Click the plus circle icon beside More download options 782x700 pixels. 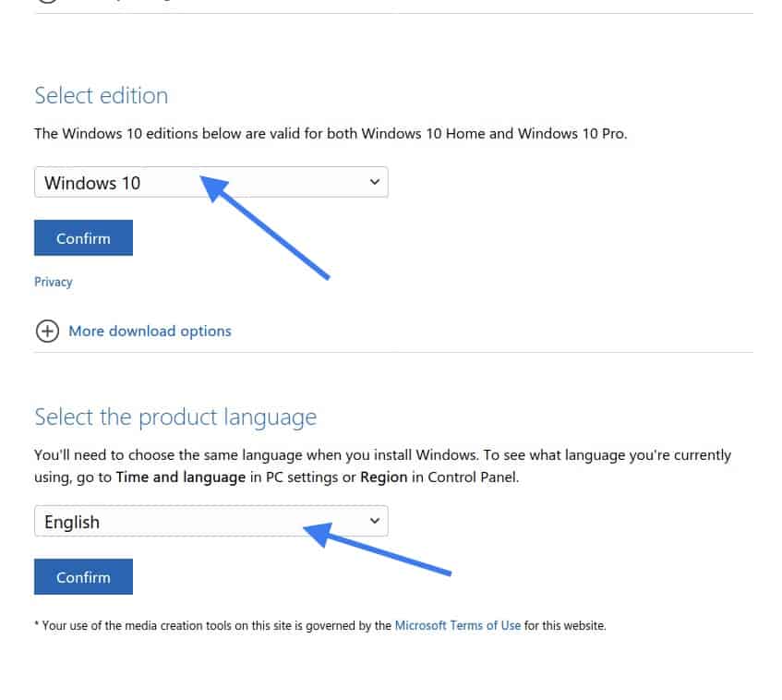(x=47, y=332)
